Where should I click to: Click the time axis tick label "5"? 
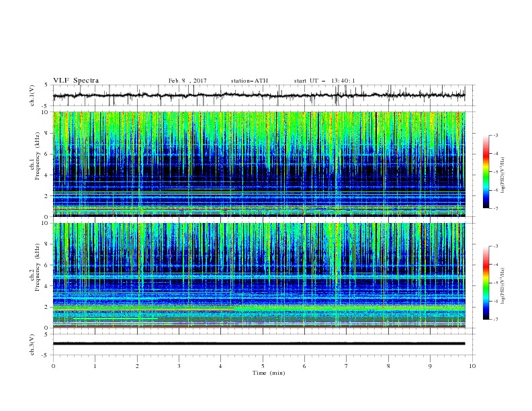coord(263,366)
